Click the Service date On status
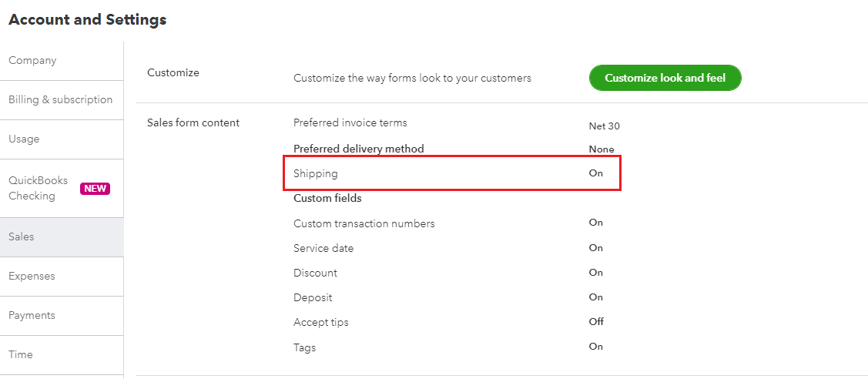 [595, 248]
